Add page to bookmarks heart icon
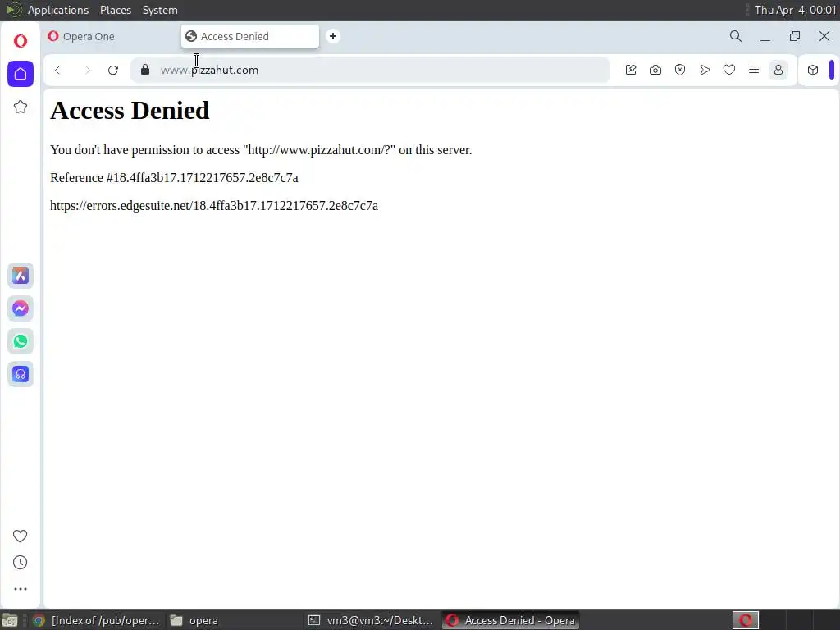Screen dimensions: 840x630 (x=729, y=70)
